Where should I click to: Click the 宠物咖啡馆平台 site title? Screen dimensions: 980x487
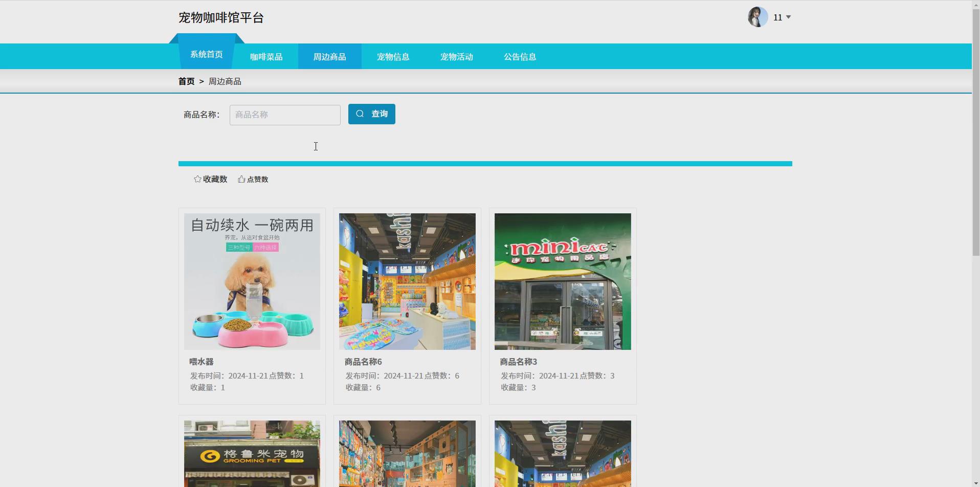click(x=220, y=17)
